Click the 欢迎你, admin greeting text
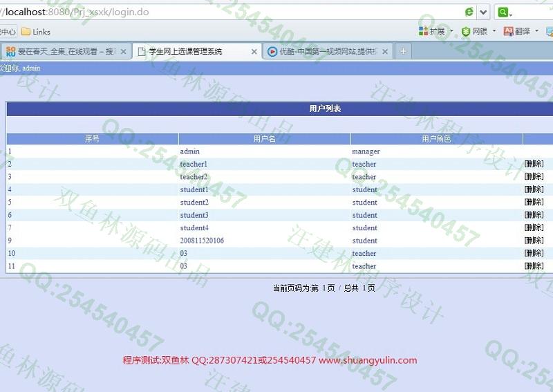 point(20,68)
